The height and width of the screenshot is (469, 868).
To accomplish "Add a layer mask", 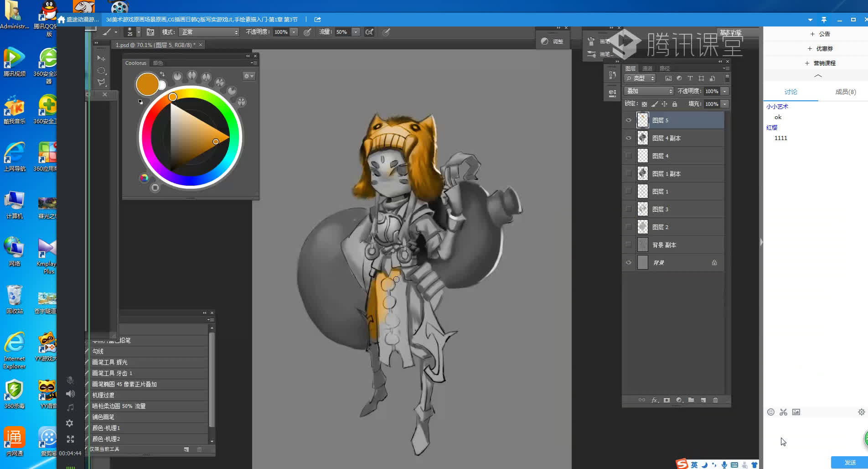I will (x=666, y=400).
